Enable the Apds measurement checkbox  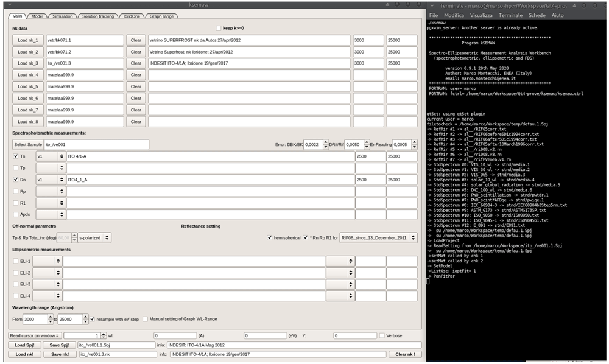tap(16, 214)
